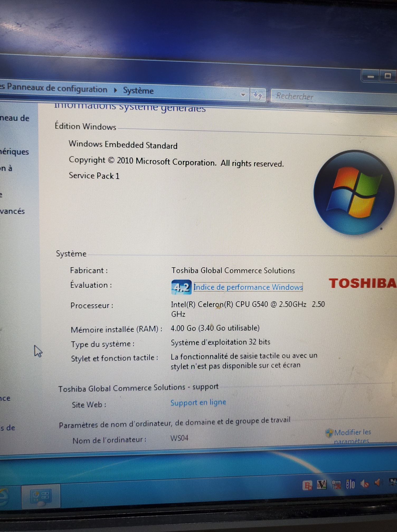The height and width of the screenshot is (532, 397).
Task: Open the address bar history dropdown arrow
Action: click(243, 94)
